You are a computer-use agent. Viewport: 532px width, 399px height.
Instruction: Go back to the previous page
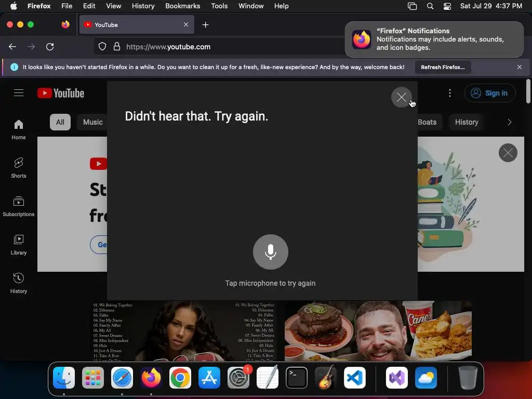point(12,46)
